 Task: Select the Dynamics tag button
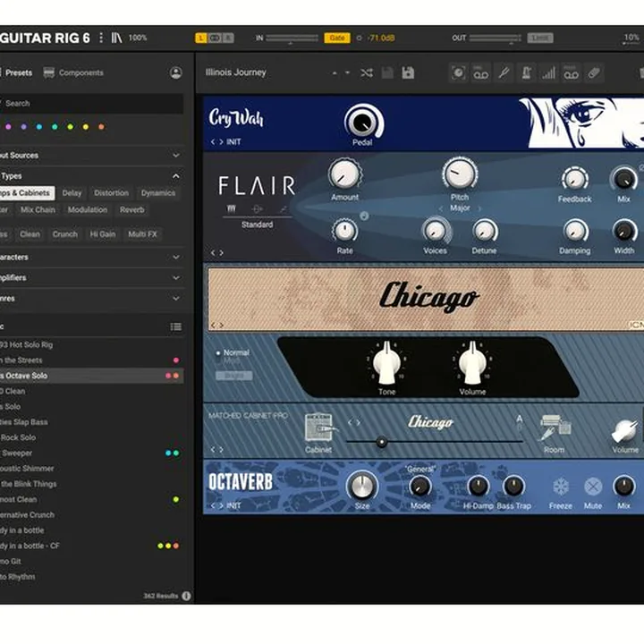coord(158,193)
